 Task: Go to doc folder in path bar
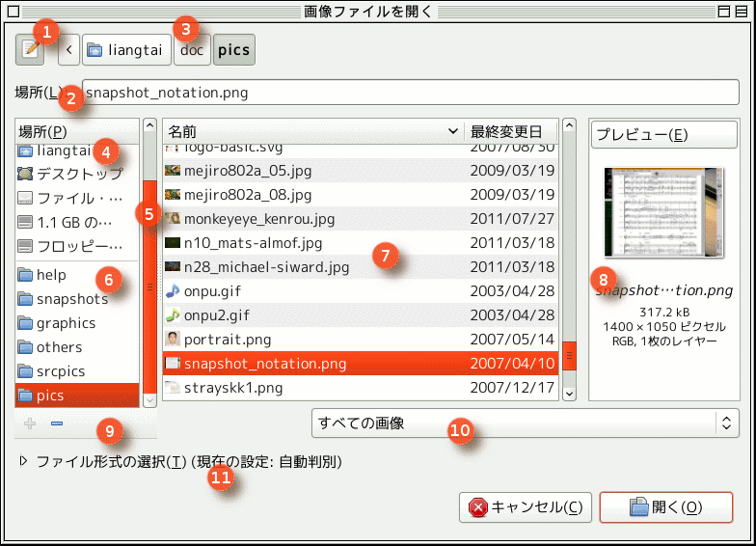[x=192, y=50]
